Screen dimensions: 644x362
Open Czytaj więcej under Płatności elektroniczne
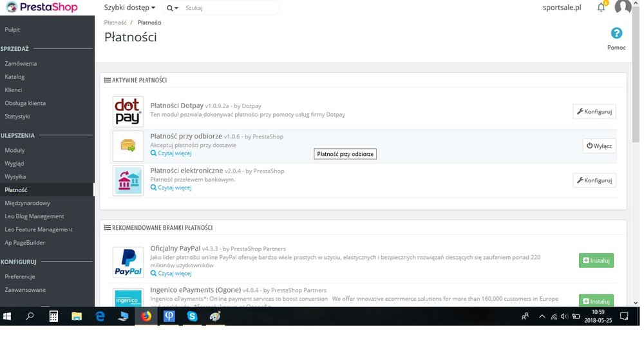[x=171, y=188]
